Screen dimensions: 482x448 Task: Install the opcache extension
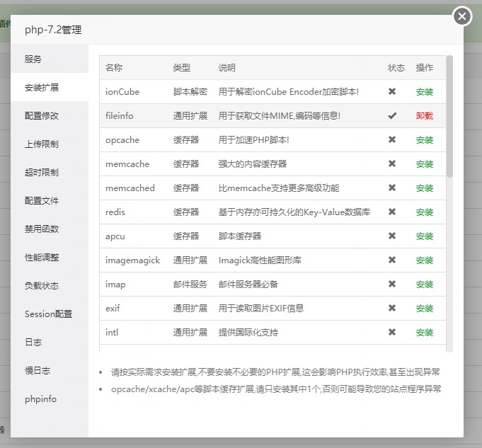pos(425,140)
